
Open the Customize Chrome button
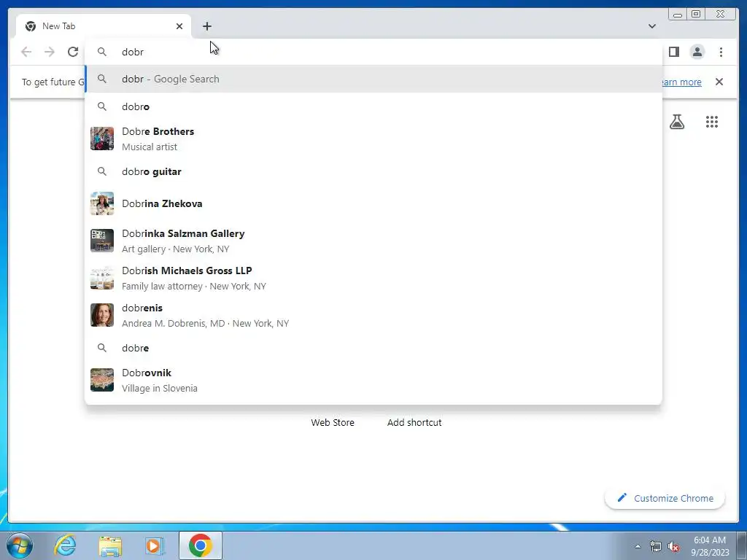pos(665,498)
